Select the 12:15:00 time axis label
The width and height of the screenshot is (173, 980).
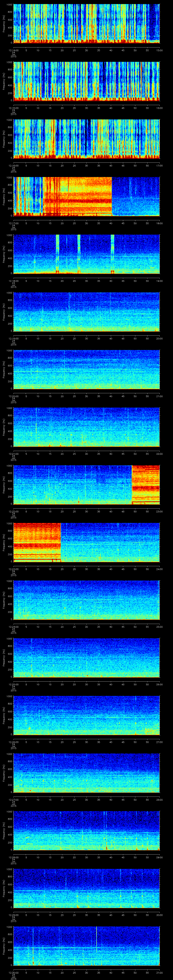tap(14, 108)
